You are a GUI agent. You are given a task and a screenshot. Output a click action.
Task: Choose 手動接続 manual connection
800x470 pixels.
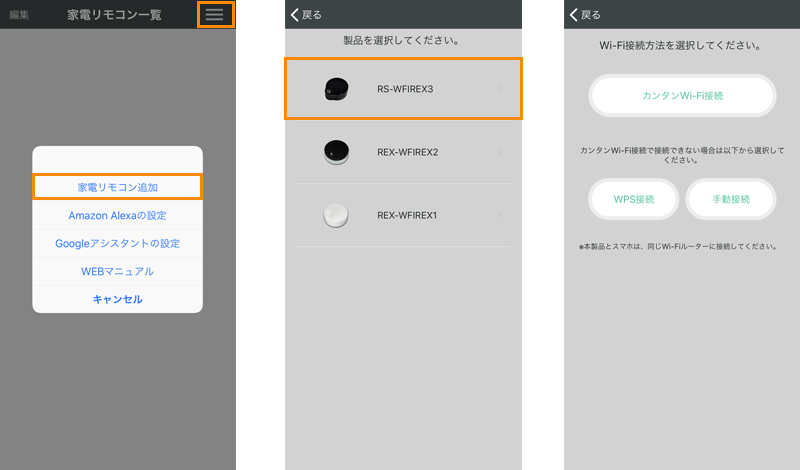731,199
